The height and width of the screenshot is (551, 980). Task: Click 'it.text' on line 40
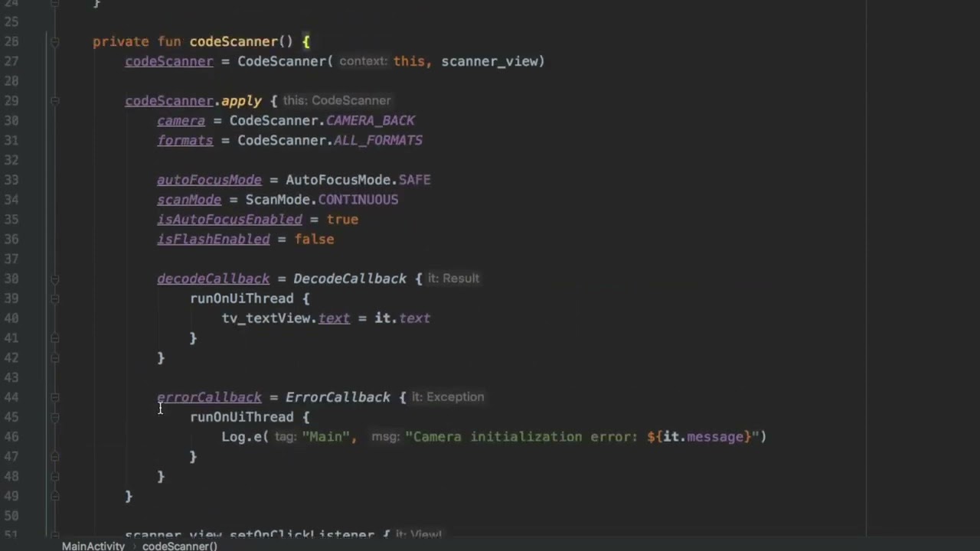(x=402, y=318)
